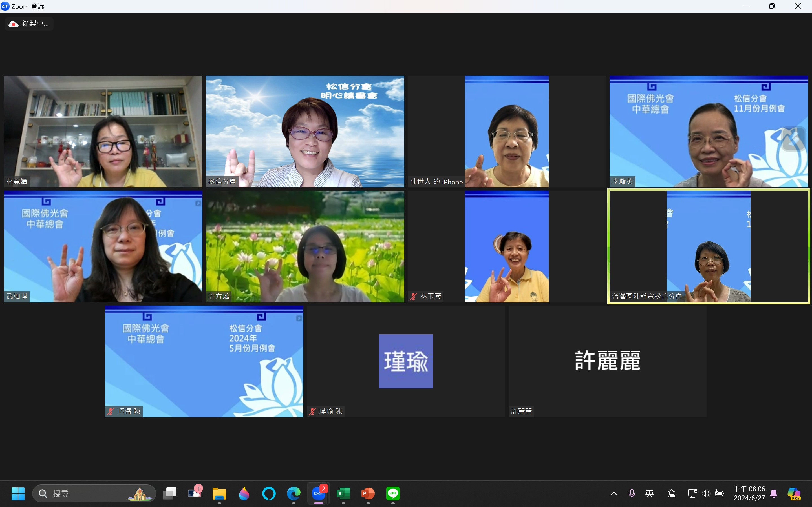
Task: Open Copilot preview icon
Action: (794, 493)
